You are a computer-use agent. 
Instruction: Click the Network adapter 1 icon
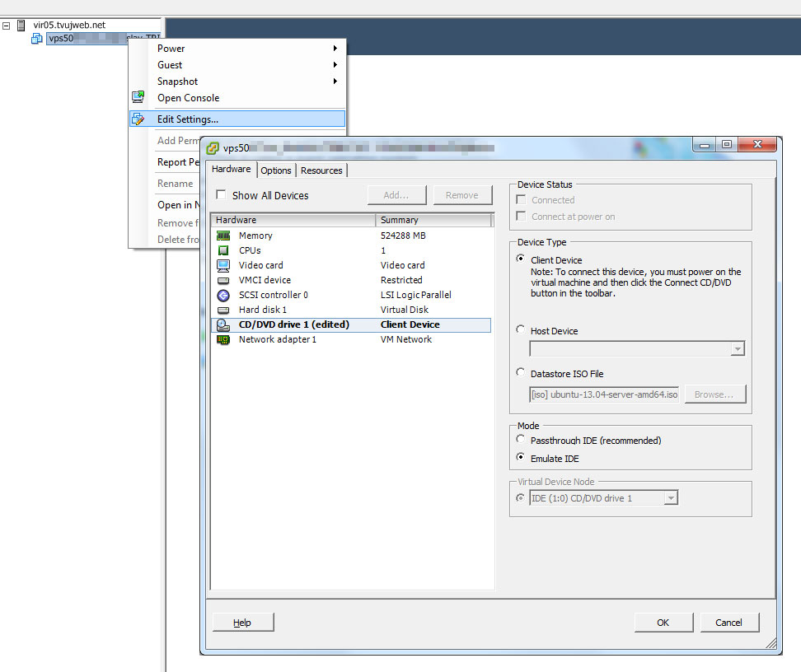click(222, 339)
